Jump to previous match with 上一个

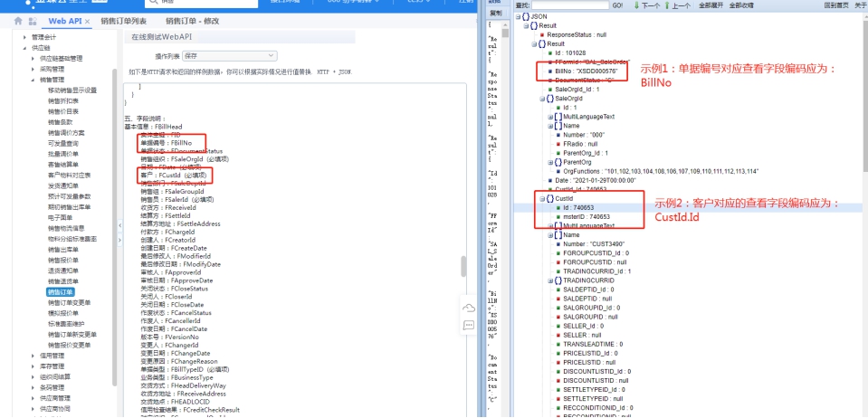tap(677, 5)
